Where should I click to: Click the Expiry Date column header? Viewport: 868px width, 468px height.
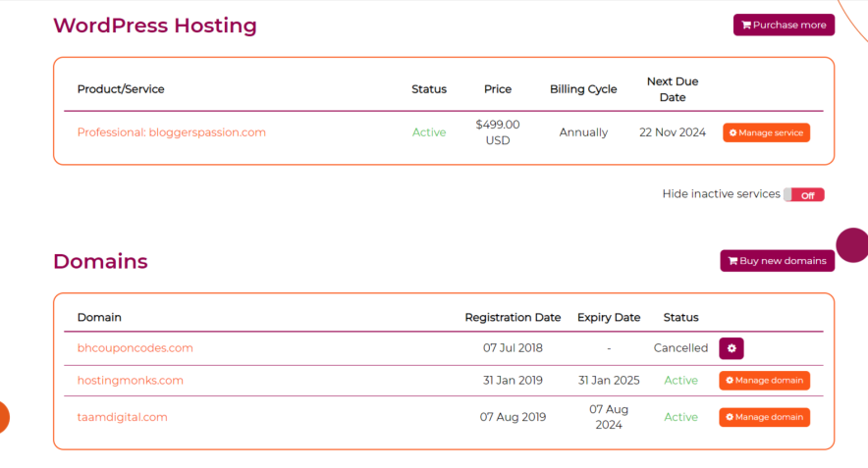(x=609, y=318)
